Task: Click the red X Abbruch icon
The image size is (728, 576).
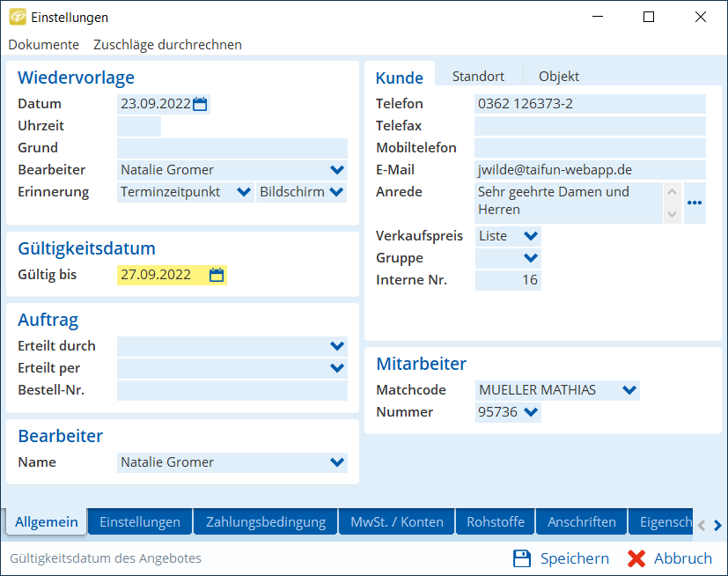Action: point(636,558)
